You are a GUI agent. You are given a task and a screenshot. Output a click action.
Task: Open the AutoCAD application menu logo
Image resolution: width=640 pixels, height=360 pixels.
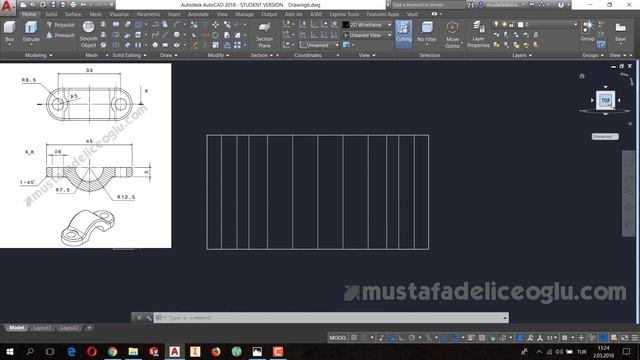point(7,7)
